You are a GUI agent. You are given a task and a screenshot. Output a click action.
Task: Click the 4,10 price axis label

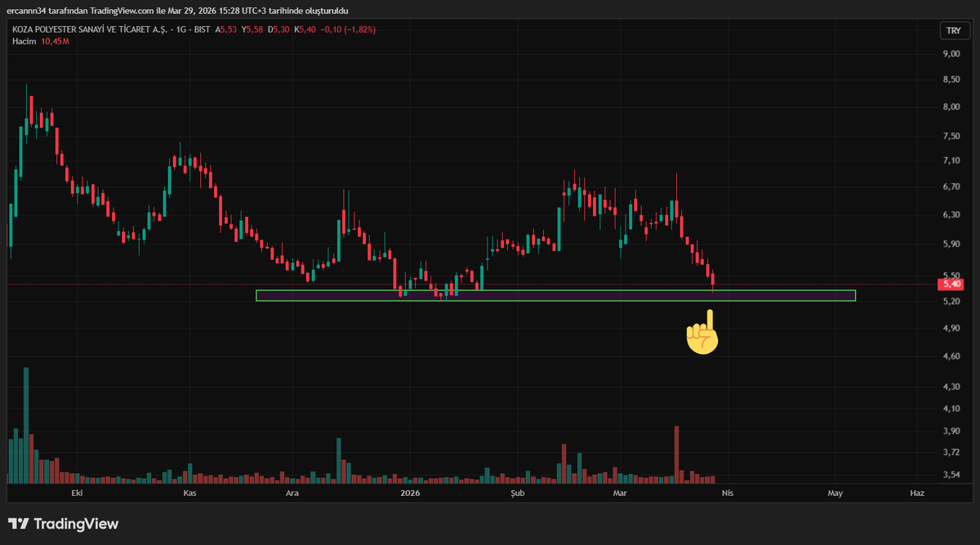click(951, 409)
